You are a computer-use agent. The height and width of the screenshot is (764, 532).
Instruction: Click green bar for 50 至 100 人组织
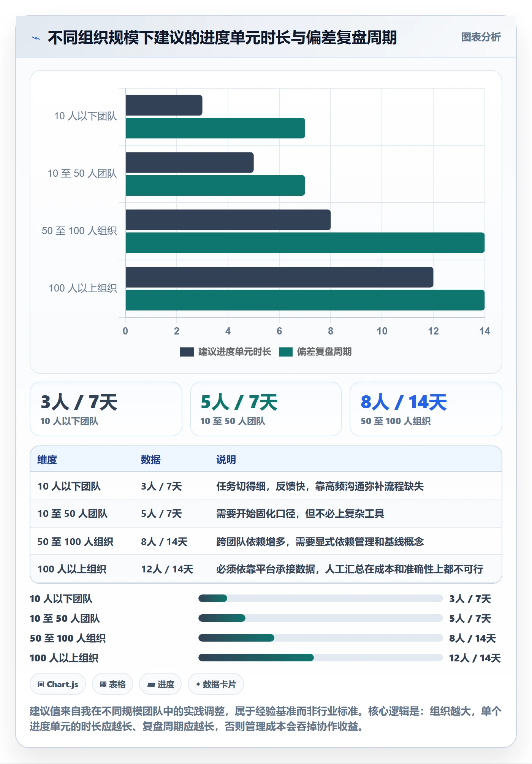[305, 243]
